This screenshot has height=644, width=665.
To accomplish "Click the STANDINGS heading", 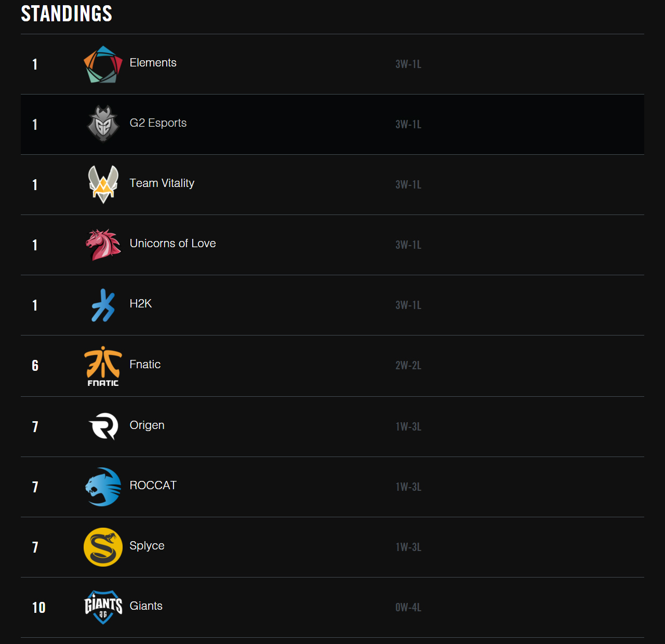I will click(66, 14).
